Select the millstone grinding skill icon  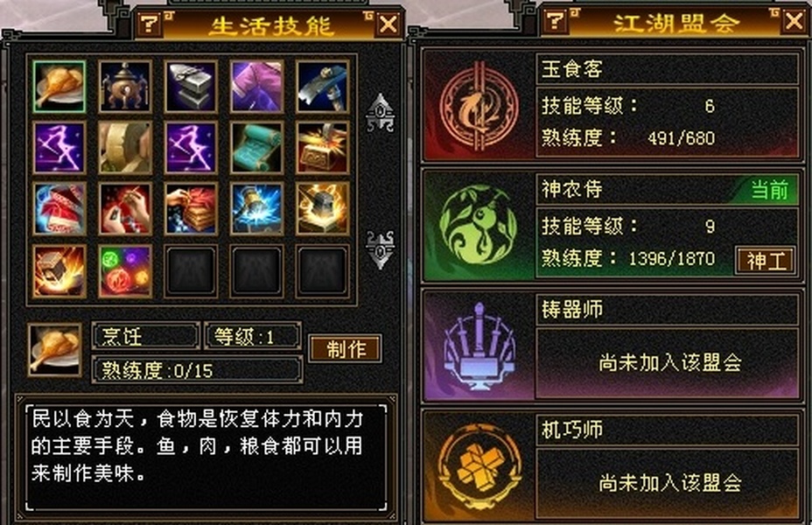click(125, 148)
